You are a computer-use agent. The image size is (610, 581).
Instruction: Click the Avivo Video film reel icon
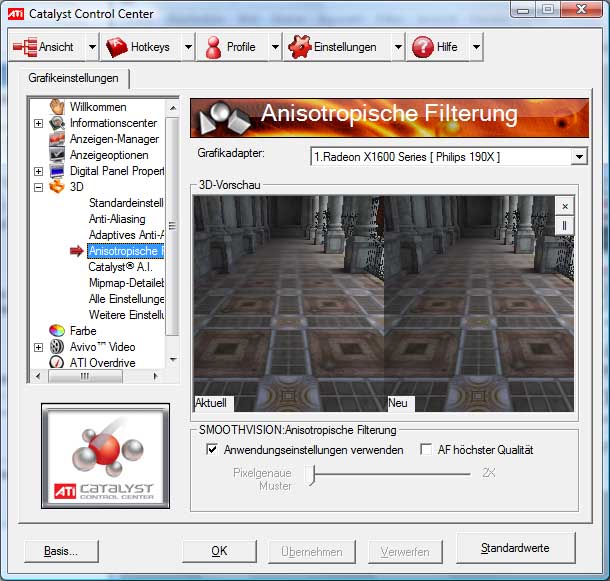[x=57, y=347]
